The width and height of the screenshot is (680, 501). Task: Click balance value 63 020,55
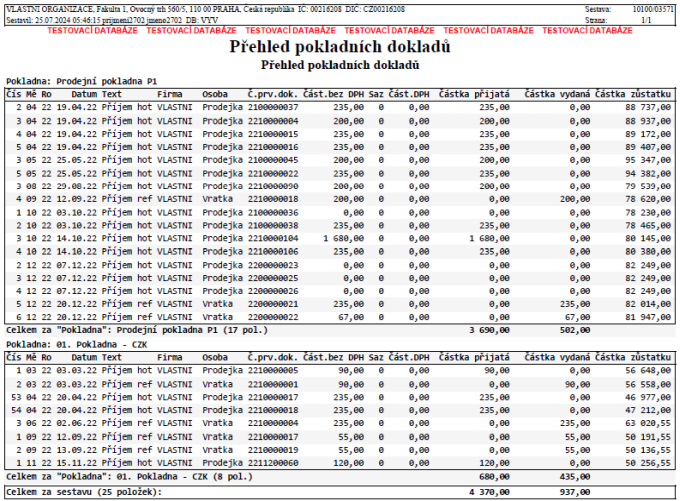pos(648,423)
